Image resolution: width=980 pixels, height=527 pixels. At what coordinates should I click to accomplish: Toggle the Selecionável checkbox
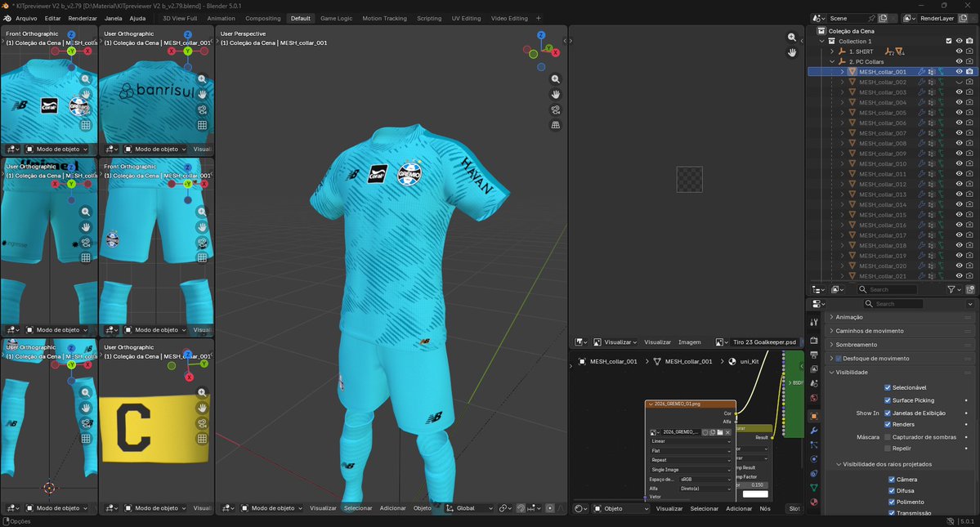(x=888, y=388)
